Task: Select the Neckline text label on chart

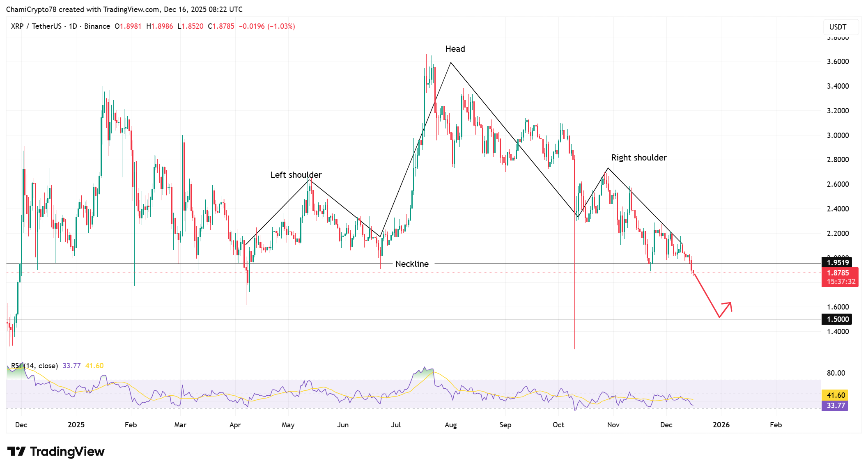Action: coord(412,264)
